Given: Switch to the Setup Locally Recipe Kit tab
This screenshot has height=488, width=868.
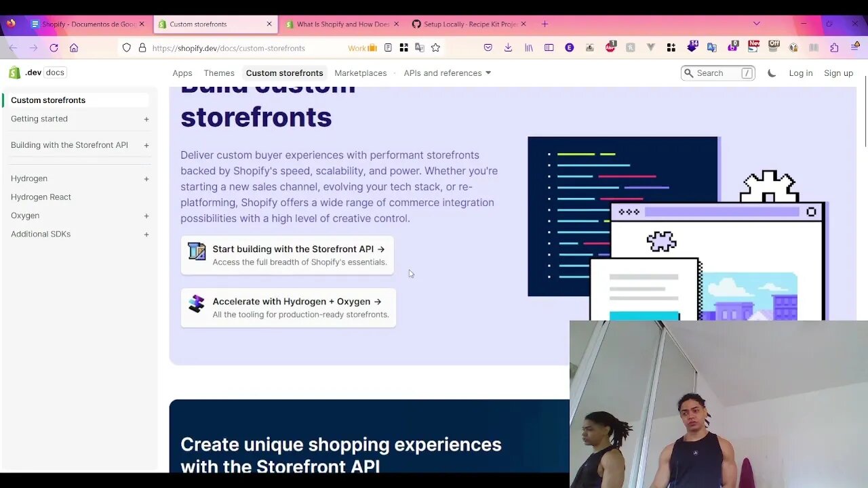Looking at the screenshot, I should click(x=469, y=24).
